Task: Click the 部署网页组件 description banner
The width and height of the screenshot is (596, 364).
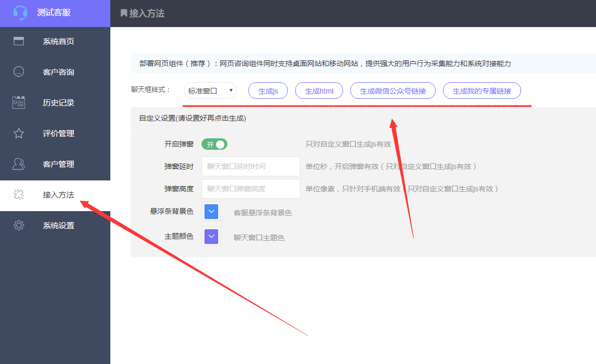Action: (363, 63)
